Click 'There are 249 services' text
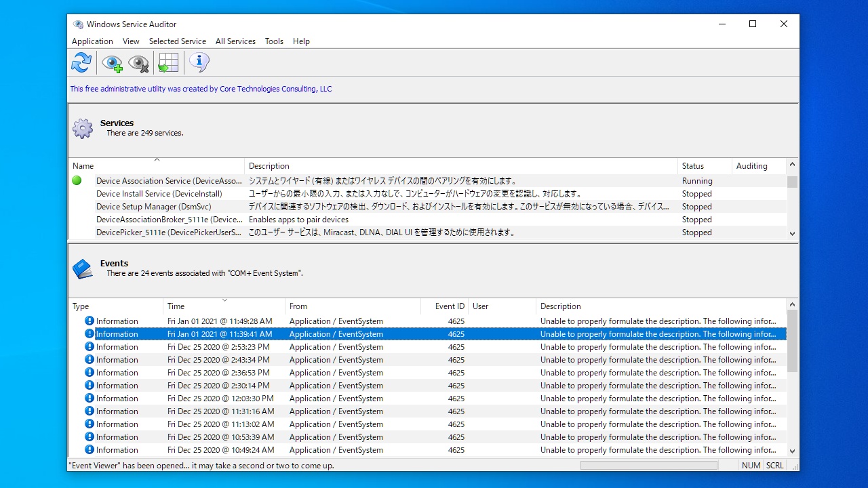The height and width of the screenshot is (488, 868). tap(145, 133)
